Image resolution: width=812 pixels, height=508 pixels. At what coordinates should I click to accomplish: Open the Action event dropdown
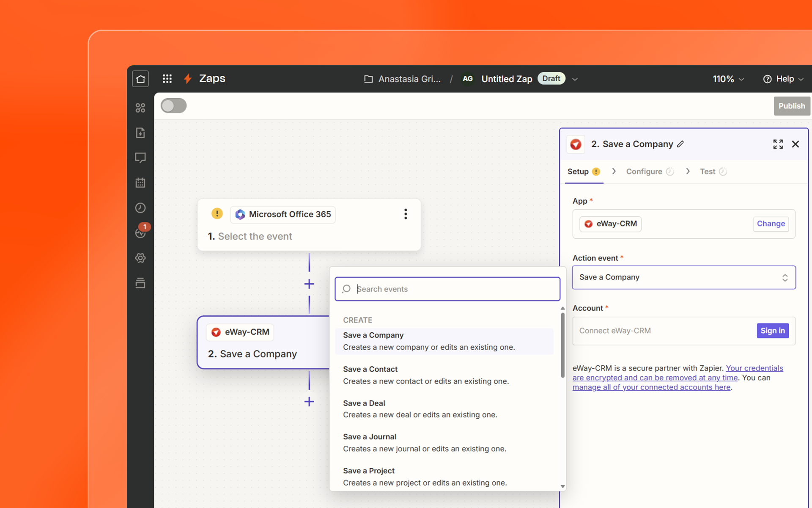click(x=683, y=277)
